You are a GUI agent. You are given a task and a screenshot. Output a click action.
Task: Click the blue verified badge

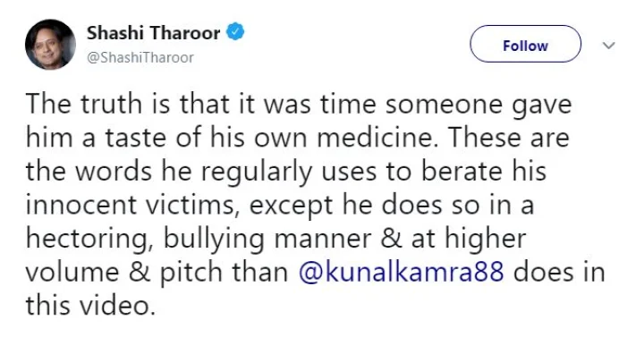tap(236, 32)
